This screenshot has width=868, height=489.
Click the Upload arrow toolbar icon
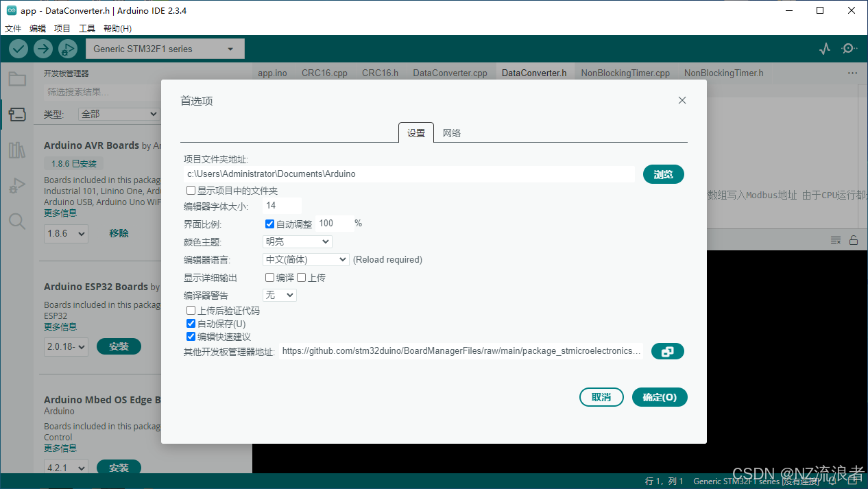tap(43, 49)
